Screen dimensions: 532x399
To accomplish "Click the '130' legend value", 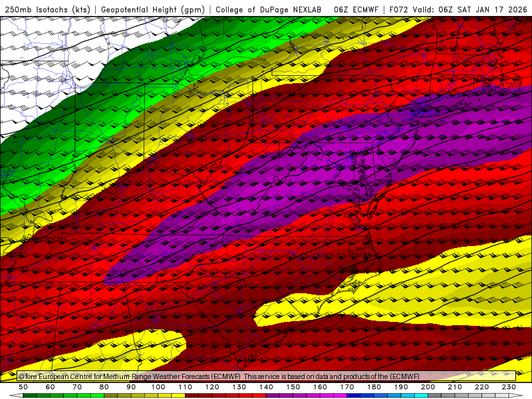I will [x=239, y=387].
